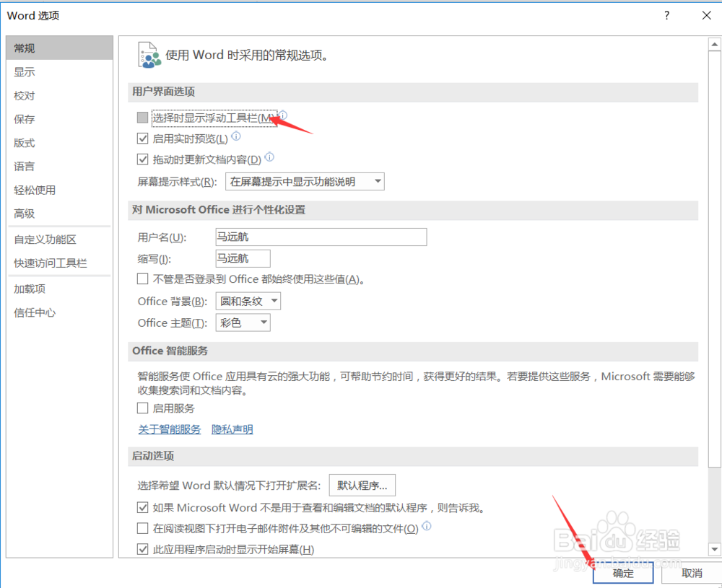Click the 取消 button
The width and height of the screenshot is (722, 588).
pos(692,574)
